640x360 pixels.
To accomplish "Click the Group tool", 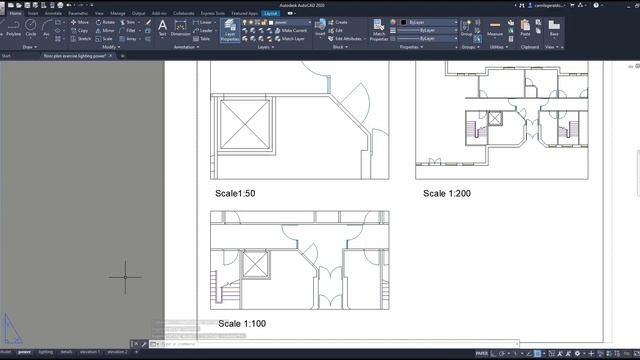I will 466,28.
